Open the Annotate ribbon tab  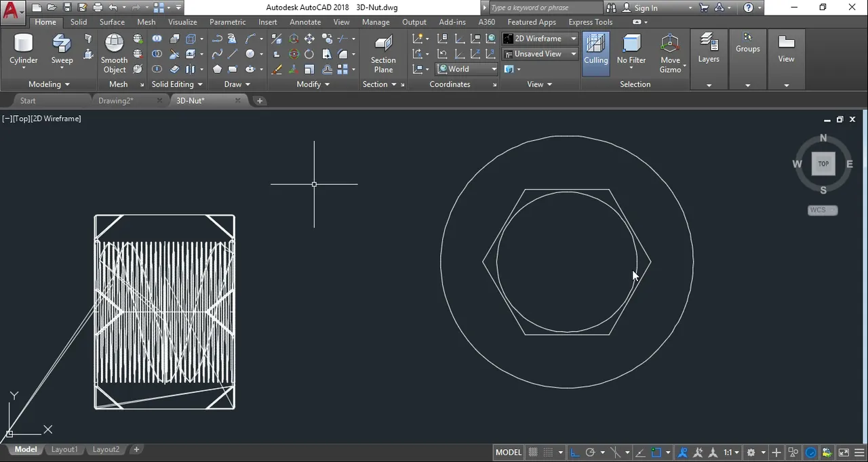pyautogui.click(x=305, y=22)
